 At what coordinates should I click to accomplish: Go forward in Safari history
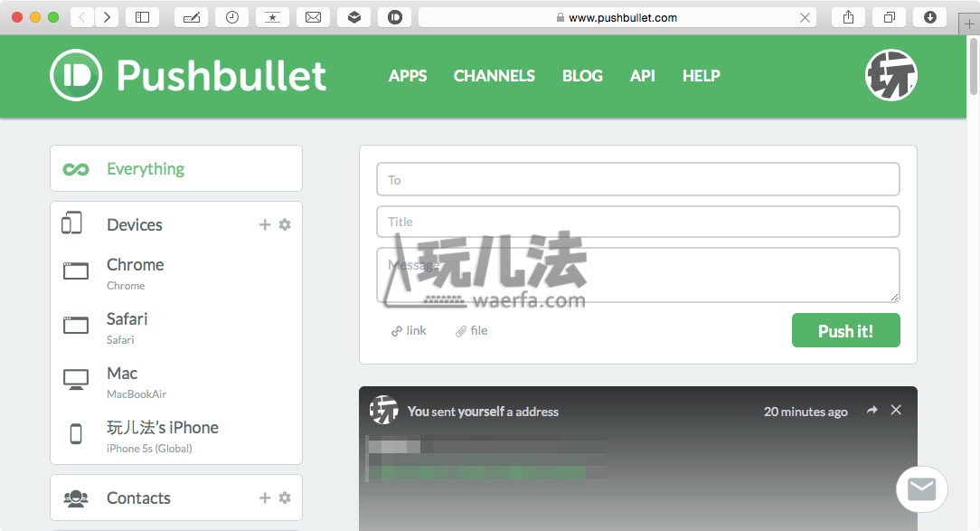pos(107,17)
